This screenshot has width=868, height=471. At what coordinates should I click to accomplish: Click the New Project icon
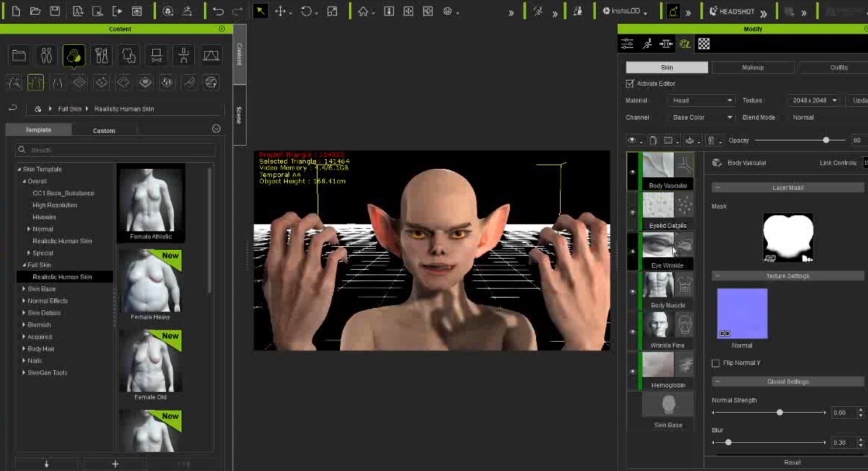click(16, 11)
